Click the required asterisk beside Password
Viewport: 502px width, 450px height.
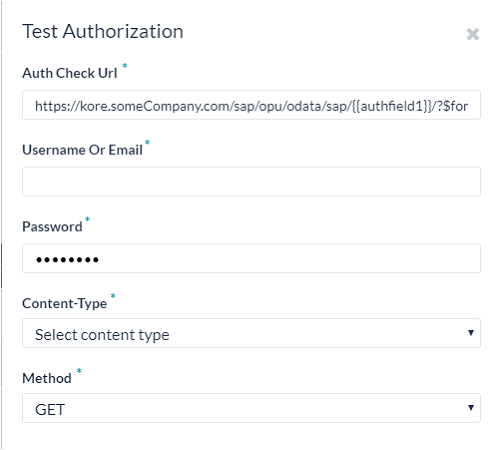coord(87,219)
